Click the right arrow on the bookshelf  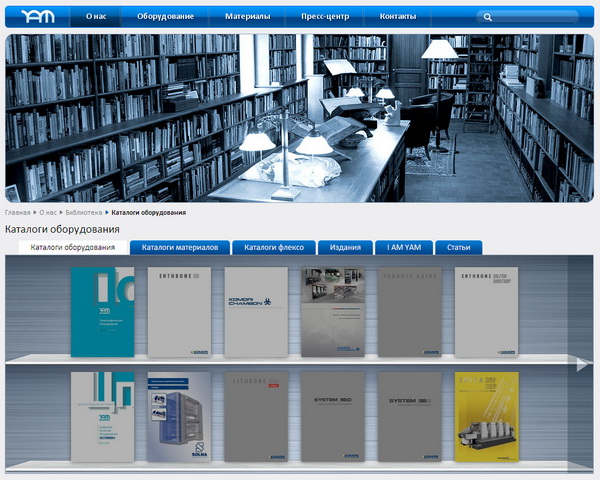tap(582, 364)
